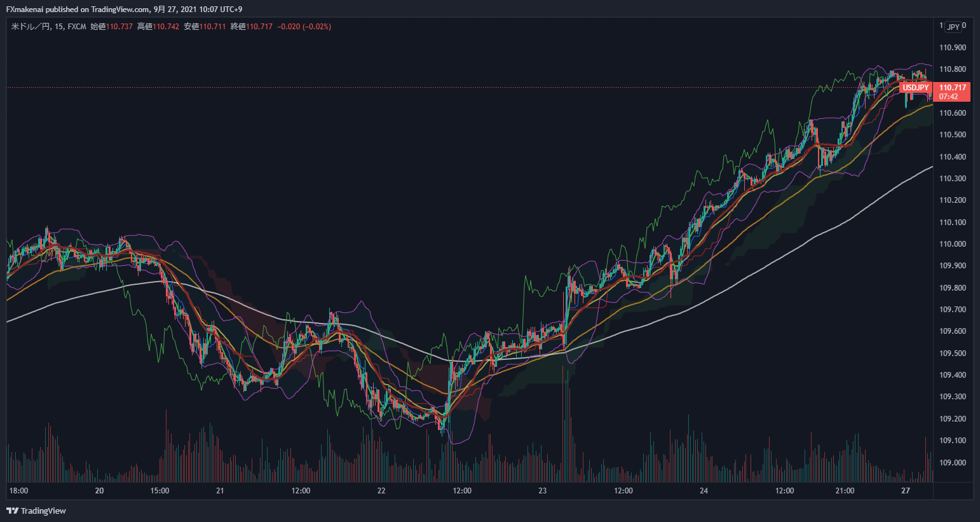Click the 110.900 price axis label
Screen dimensions: 980x522
953,48
